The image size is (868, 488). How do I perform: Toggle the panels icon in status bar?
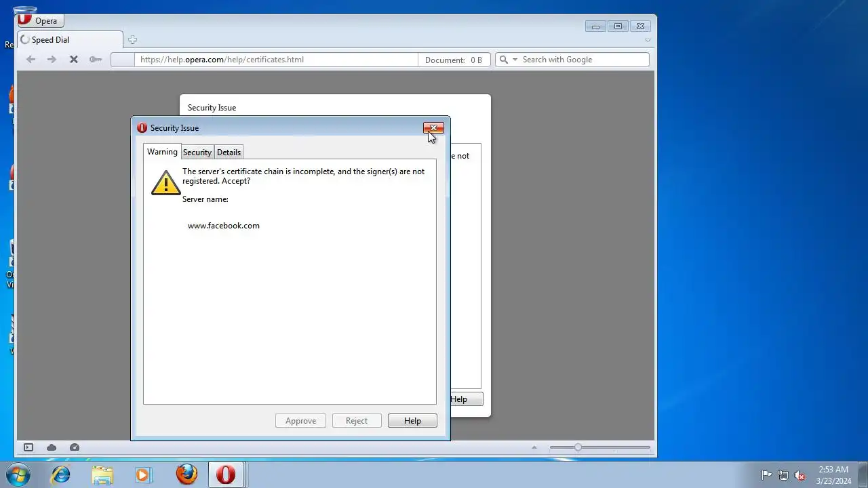(28, 447)
